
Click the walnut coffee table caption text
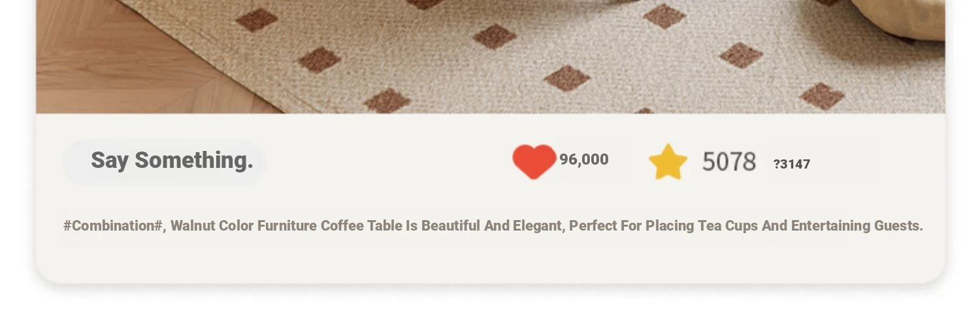pos(493,226)
